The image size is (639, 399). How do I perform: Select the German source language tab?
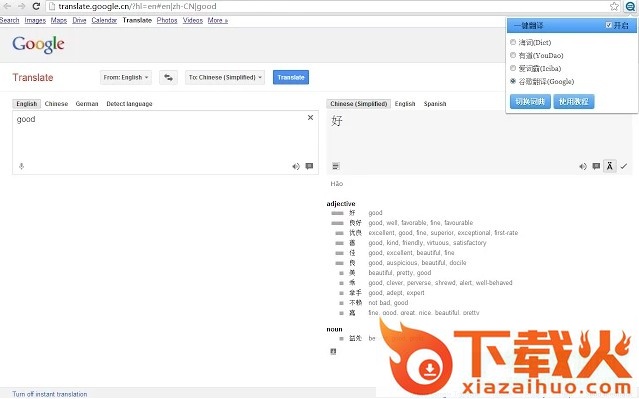pos(87,104)
